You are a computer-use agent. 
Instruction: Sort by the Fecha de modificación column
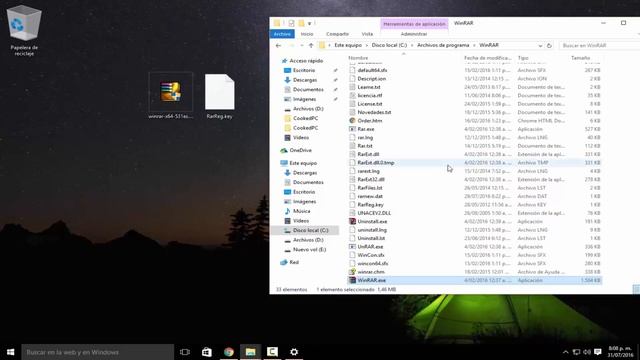[x=488, y=58]
